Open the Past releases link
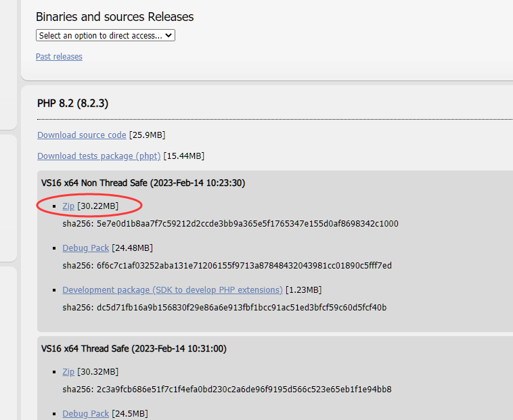 pos(59,57)
